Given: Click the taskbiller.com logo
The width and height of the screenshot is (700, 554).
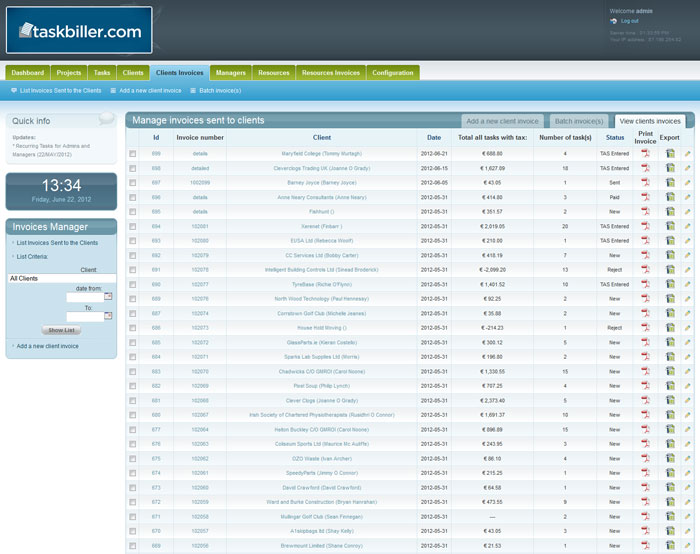Looking at the screenshot, I should 79,30.
